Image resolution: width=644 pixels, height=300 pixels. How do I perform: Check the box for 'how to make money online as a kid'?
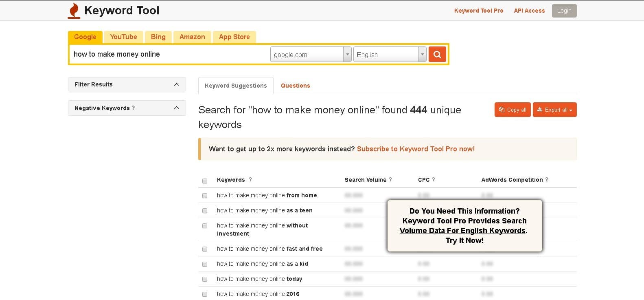tap(205, 264)
